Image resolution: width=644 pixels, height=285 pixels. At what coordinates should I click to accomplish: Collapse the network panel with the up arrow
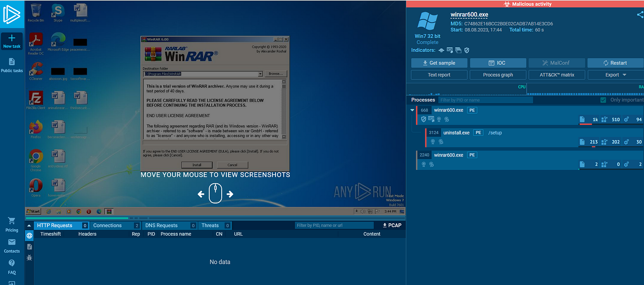click(29, 226)
